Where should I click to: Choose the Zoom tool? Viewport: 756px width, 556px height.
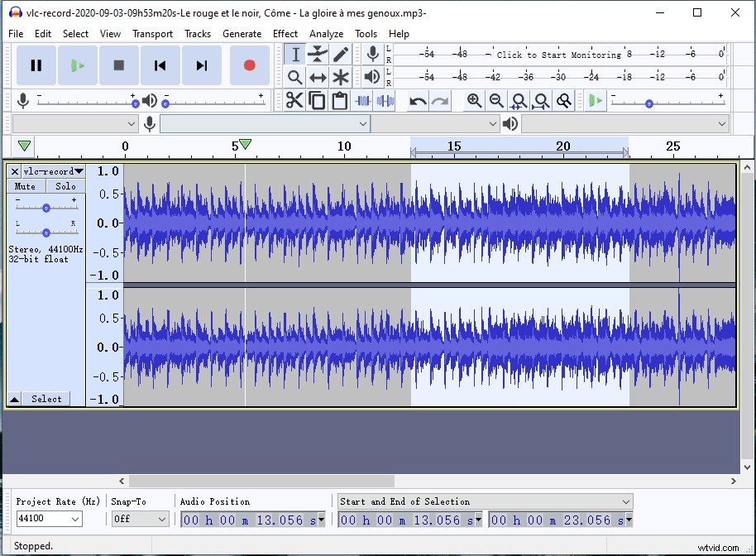point(295,77)
